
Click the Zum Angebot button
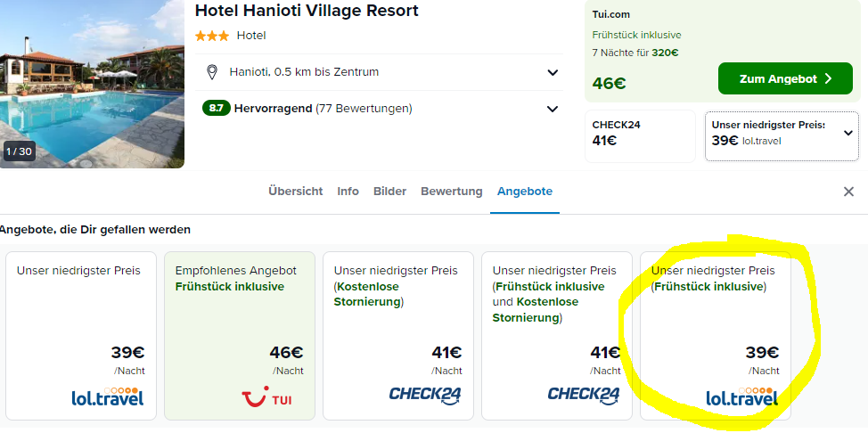coord(785,78)
